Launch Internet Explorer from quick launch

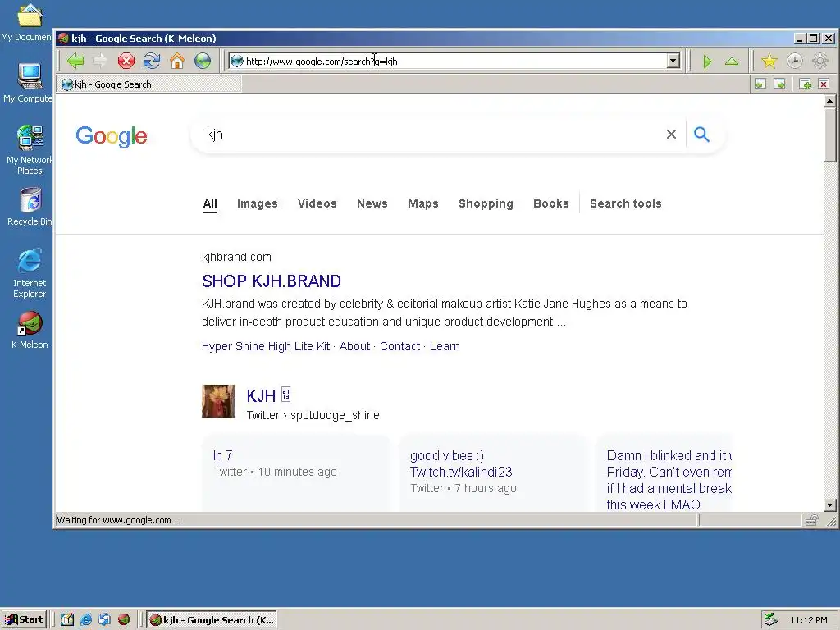[x=85, y=620]
